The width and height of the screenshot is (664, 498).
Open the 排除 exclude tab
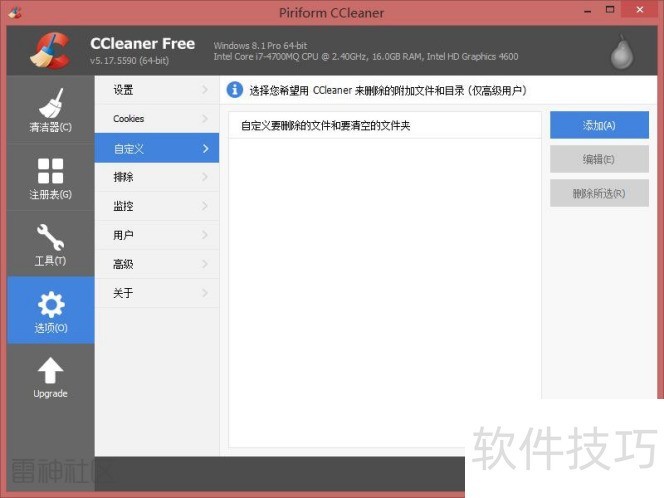[x=157, y=177]
